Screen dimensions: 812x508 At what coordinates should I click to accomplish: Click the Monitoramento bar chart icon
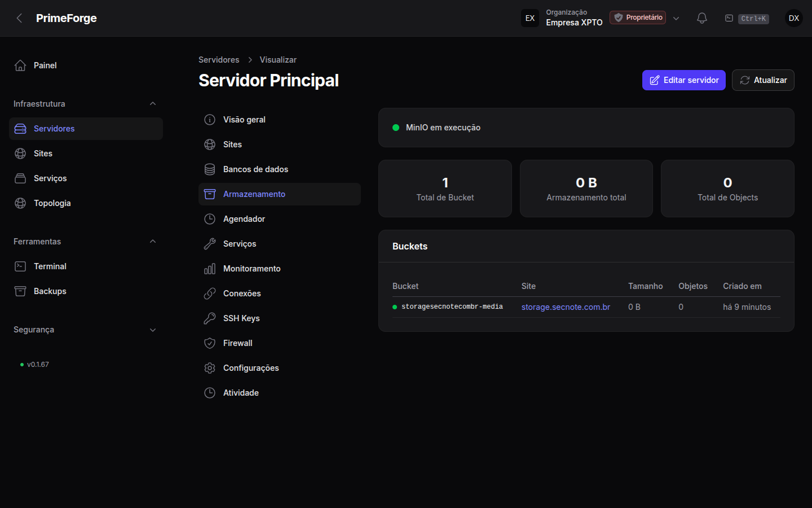210,269
